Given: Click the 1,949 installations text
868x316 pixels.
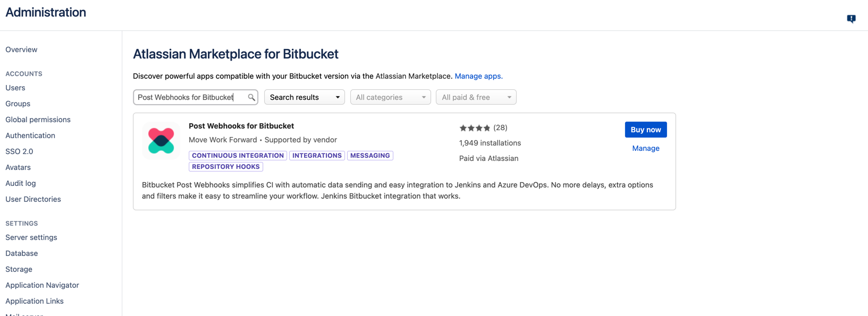Looking at the screenshot, I should point(490,143).
